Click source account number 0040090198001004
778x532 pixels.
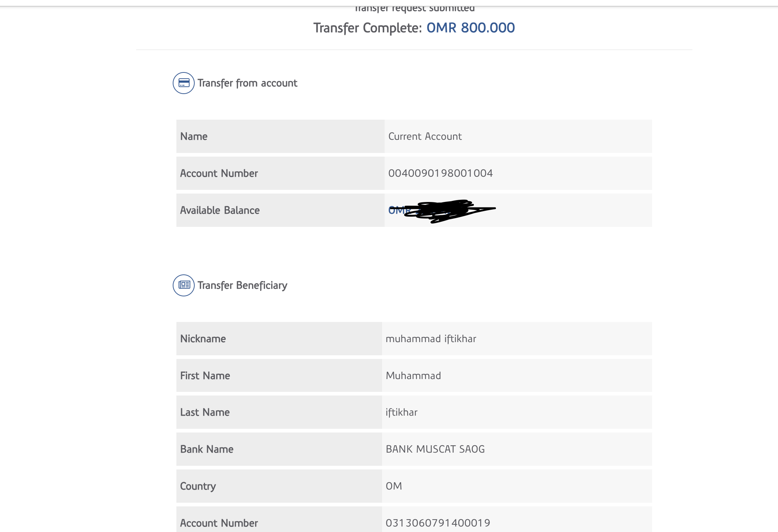tap(441, 173)
